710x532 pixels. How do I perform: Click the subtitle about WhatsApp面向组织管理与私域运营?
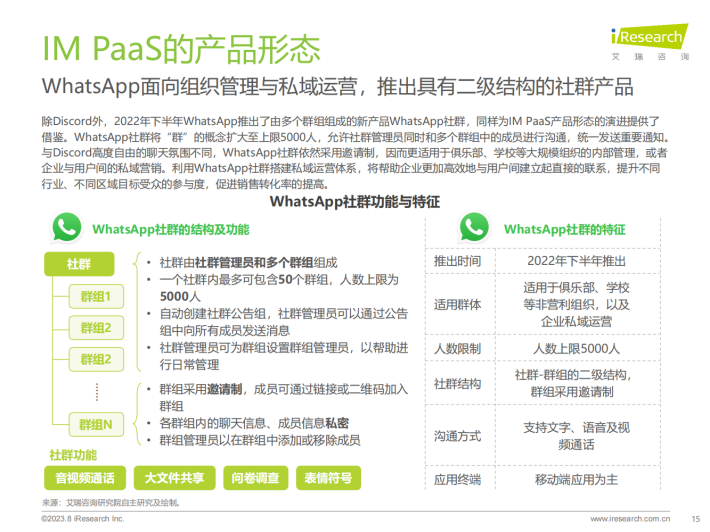pos(337,86)
